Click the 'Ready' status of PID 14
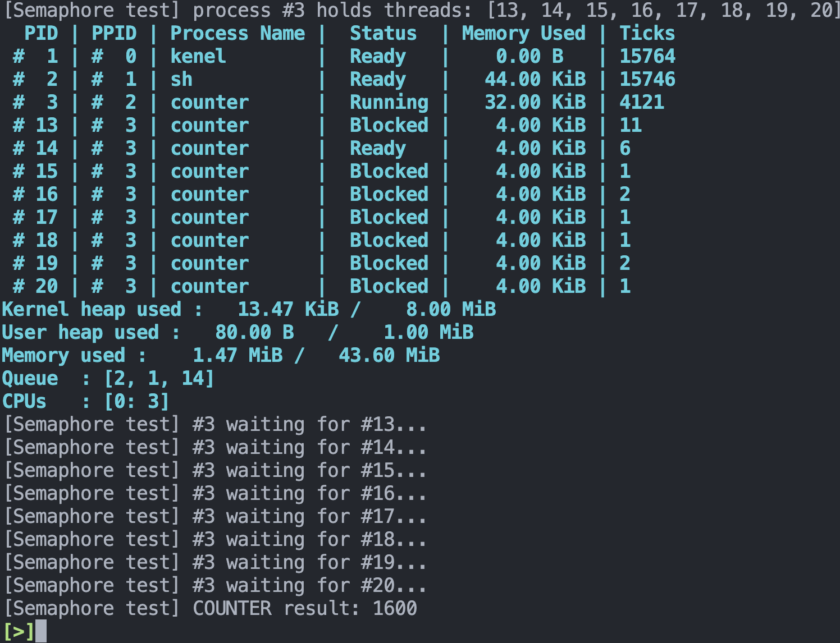 pyautogui.click(x=378, y=148)
